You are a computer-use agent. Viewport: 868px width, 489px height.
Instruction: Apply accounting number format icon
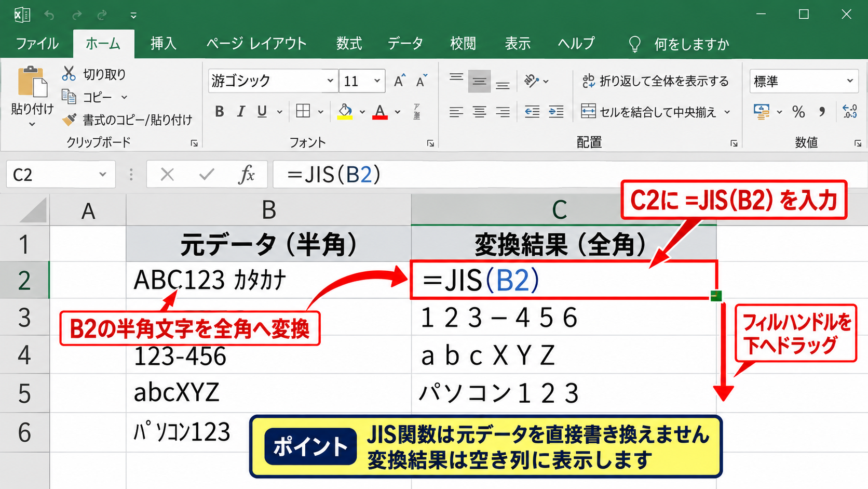[x=762, y=112]
